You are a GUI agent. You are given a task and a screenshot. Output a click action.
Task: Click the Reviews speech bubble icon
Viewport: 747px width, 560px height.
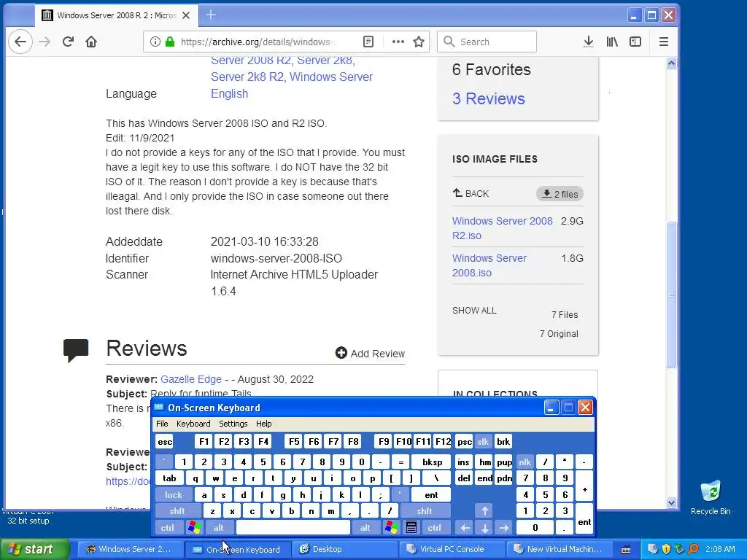tap(76, 350)
